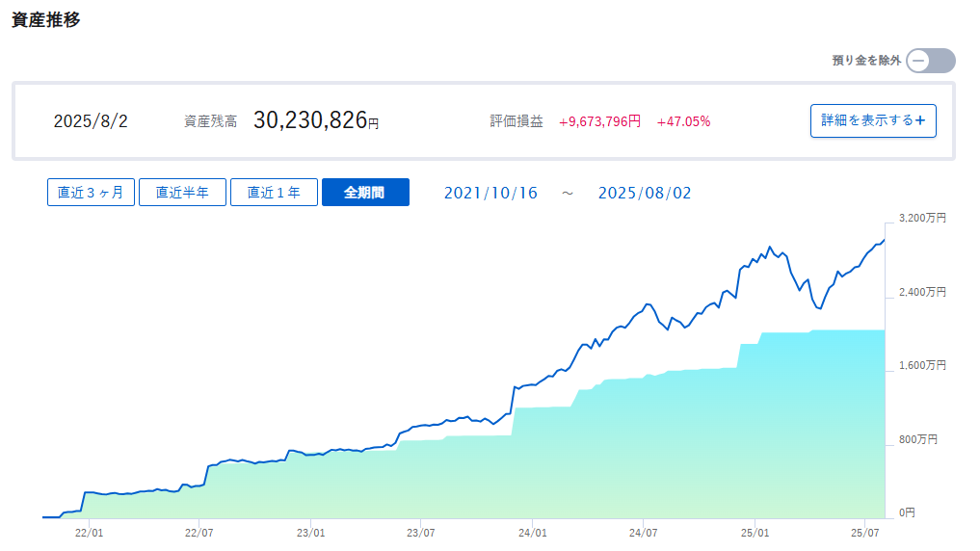Select the 直近3ヶ月 period tab

coord(91,193)
